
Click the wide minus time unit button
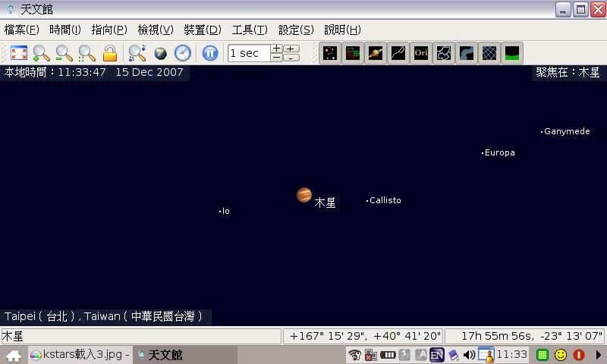point(291,58)
